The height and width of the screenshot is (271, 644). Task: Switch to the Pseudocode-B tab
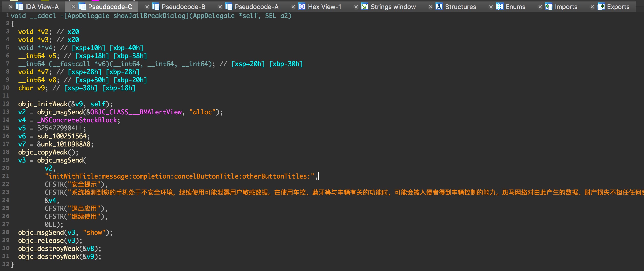[183, 7]
